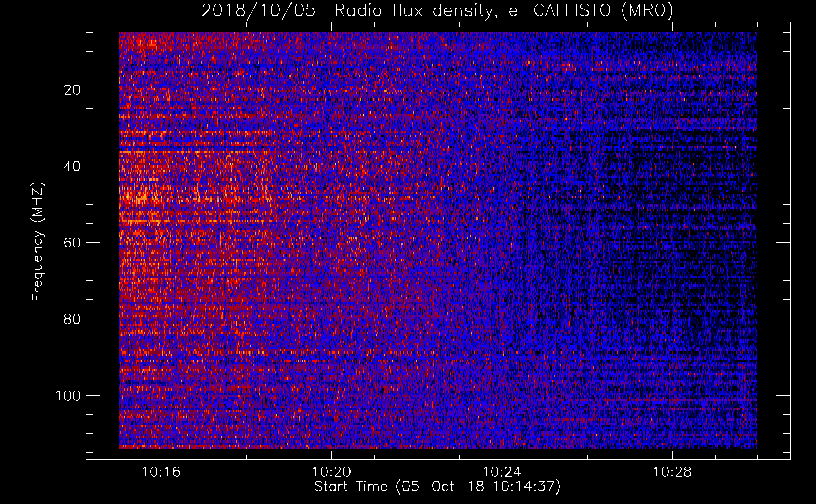Click the '10:28' time tick label
This screenshot has width=816, height=504.
(672, 472)
